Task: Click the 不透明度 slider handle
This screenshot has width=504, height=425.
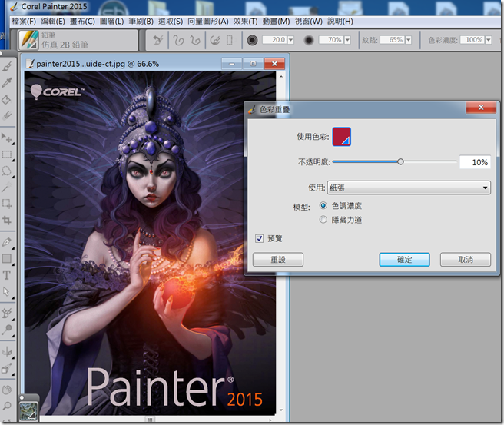Action: [400, 161]
